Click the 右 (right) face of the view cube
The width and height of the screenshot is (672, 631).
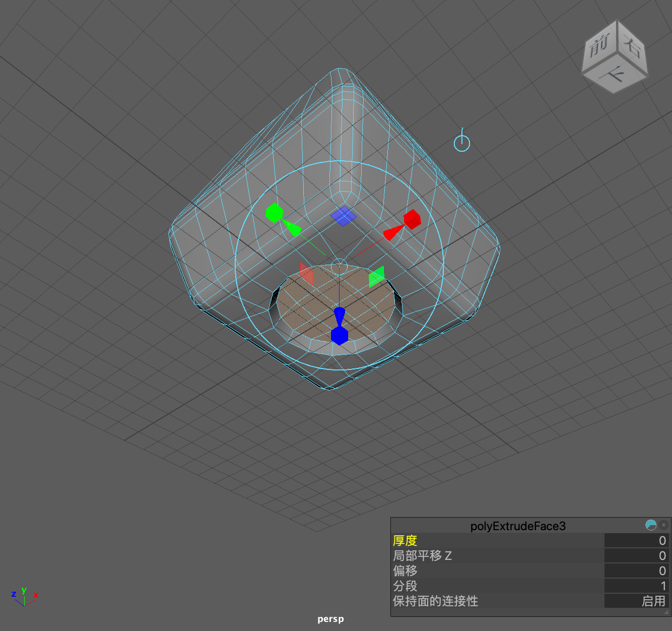point(633,48)
